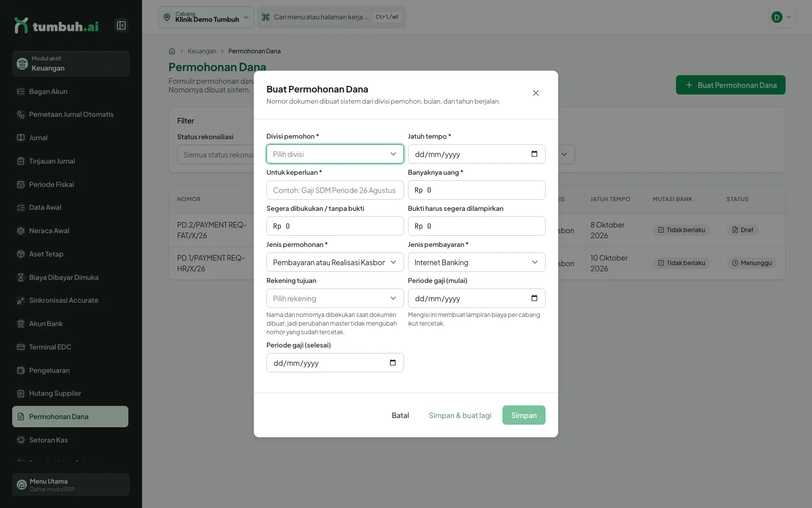Viewport: 812px width, 508px height.
Task: Click the Akun Bank building icon
Action: (21, 324)
